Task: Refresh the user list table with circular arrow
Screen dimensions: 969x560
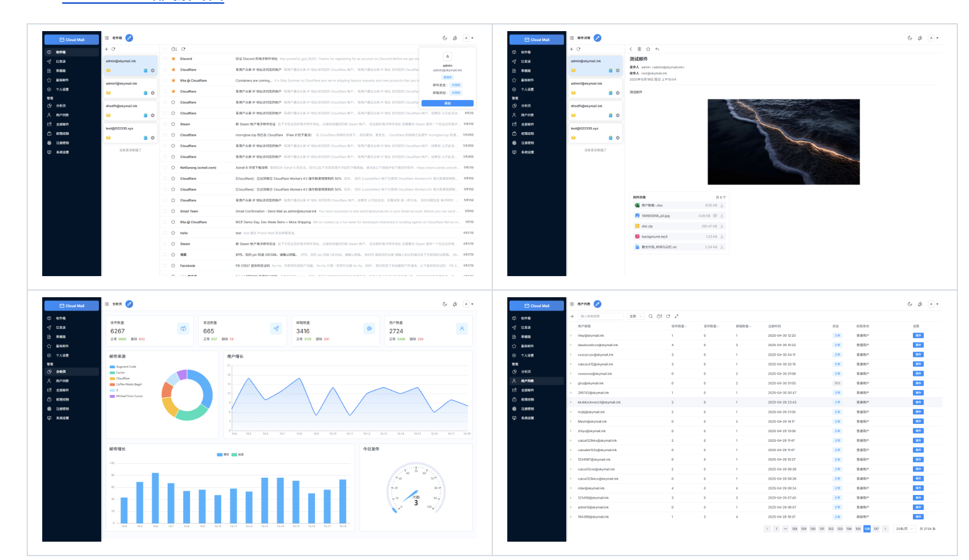Action: (x=668, y=316)
